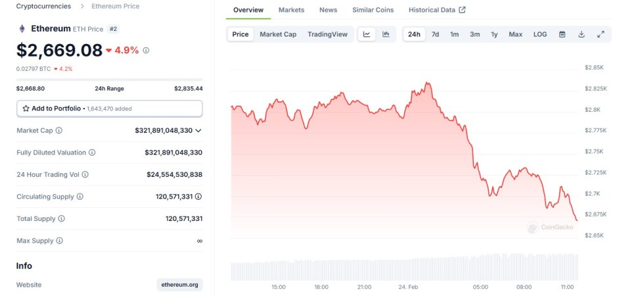Click the Circulating Supply row-end info icon

tap(198, 196)
